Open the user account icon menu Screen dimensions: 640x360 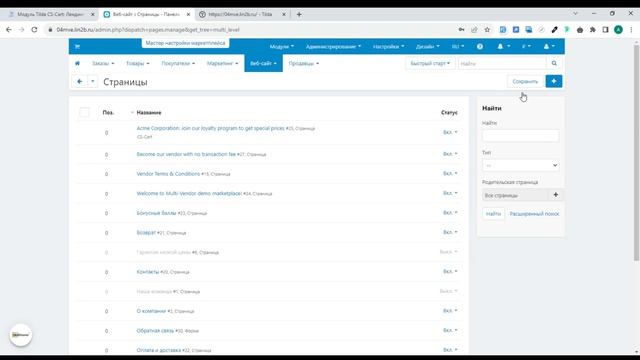point(549,47)
